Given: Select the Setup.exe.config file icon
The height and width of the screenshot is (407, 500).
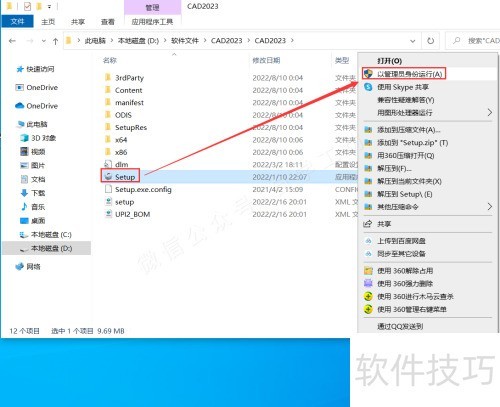Looking at the screenshot, I should pos(108,189).
